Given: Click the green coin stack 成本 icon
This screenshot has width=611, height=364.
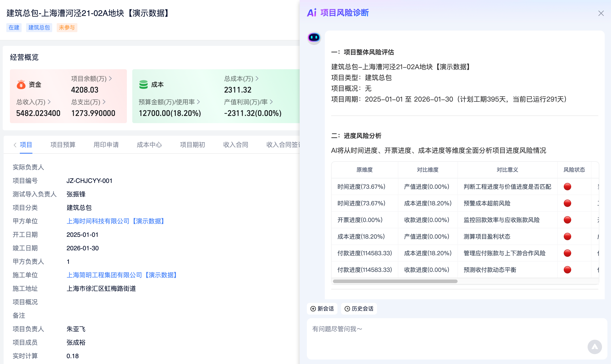Looking at the screenshot, I should coord(144,85).
